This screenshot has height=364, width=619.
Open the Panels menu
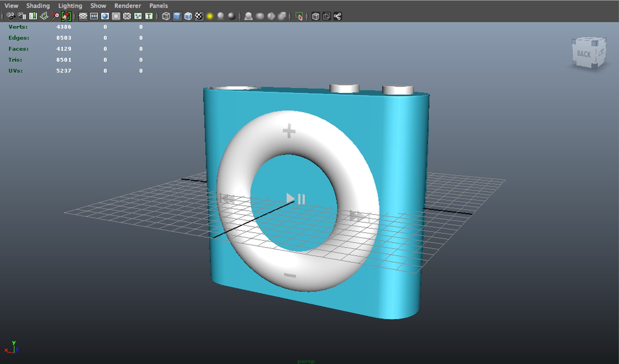(158, 6)
